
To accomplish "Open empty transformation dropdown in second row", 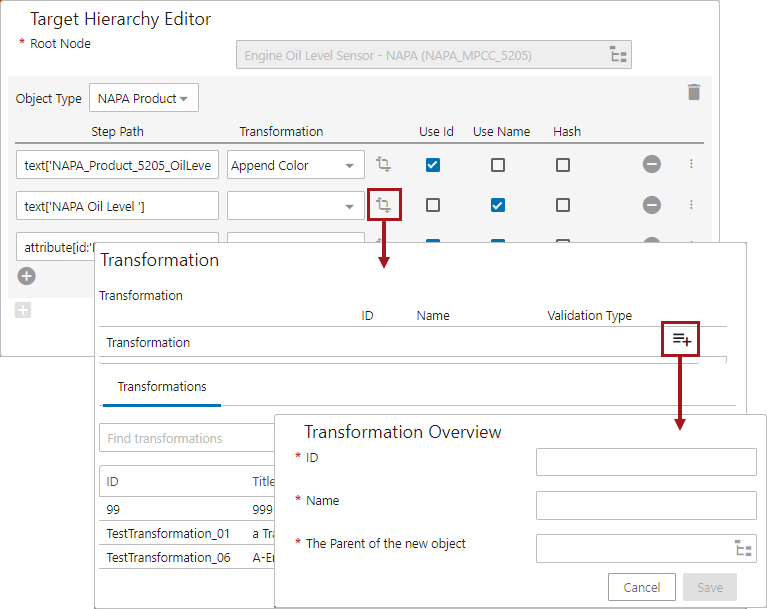I will (349, 206).
